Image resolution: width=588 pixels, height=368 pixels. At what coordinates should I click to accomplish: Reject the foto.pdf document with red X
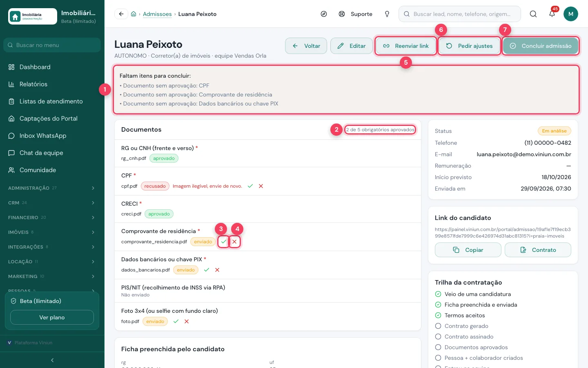click(x=187, y=321)
